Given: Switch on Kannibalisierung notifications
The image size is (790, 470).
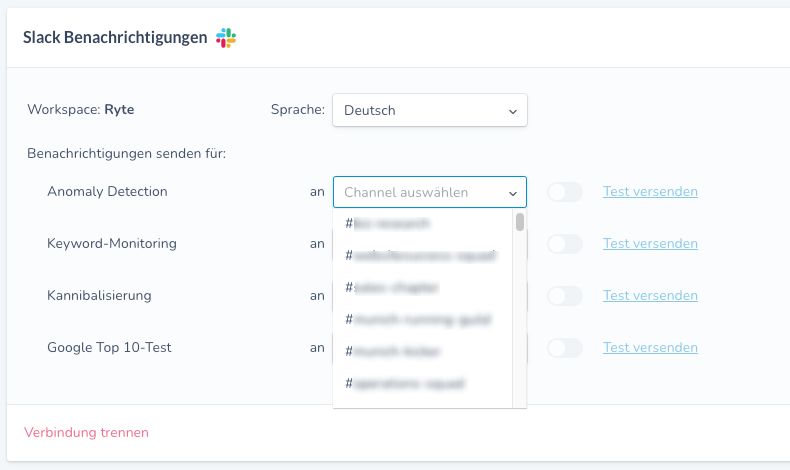Looking at the screenshot, I should (565, 296).
